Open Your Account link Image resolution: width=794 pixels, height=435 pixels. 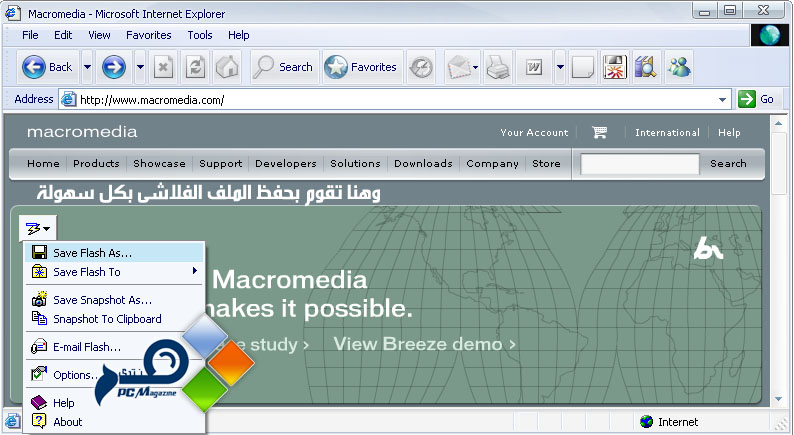(534, 133)
